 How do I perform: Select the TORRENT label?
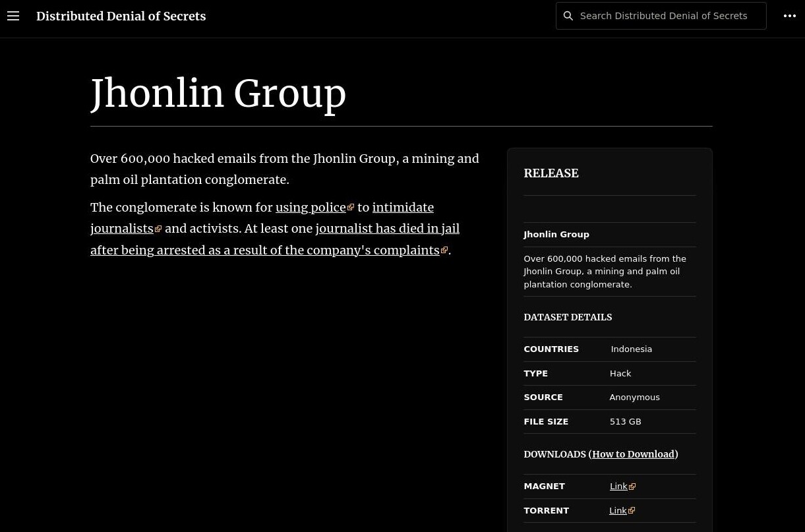point(547,511)
